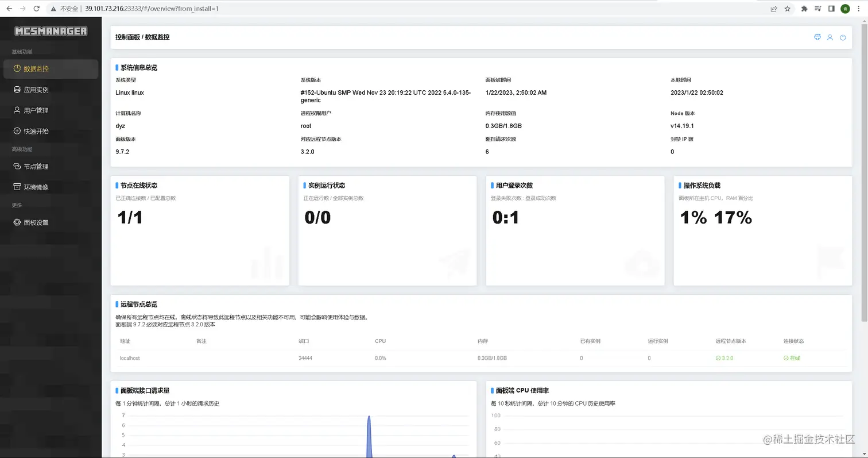
Task: Open 节点管理 in the sidebar
Action: [x=51, y=167]
